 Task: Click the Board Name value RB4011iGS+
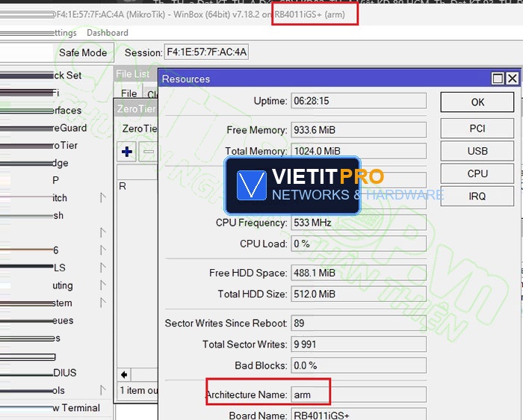[x=359, y=414]
